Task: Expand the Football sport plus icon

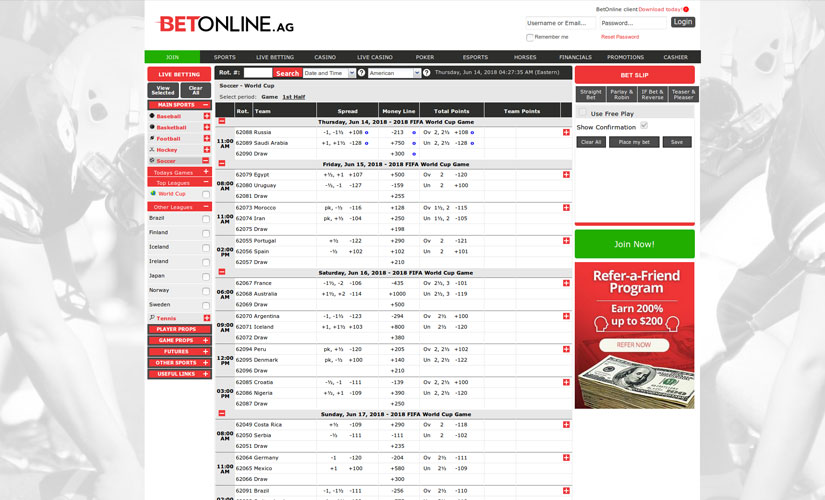Action: 206,138
